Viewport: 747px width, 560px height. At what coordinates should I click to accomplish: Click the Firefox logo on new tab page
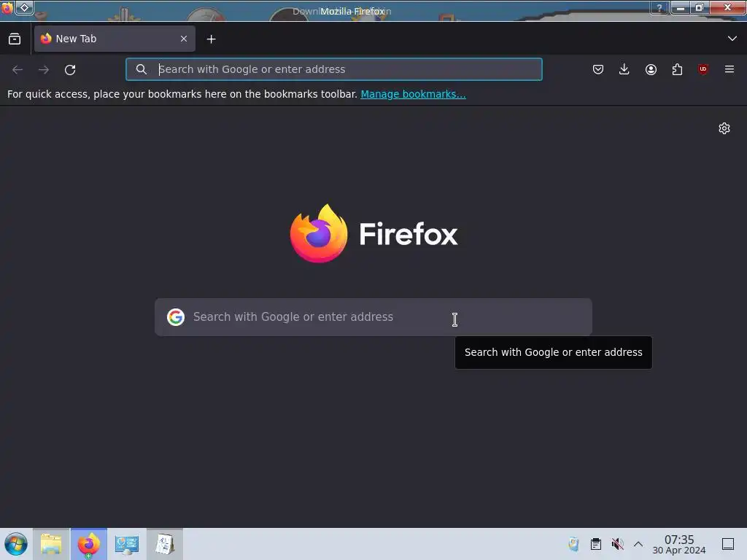tap(373, 233)
